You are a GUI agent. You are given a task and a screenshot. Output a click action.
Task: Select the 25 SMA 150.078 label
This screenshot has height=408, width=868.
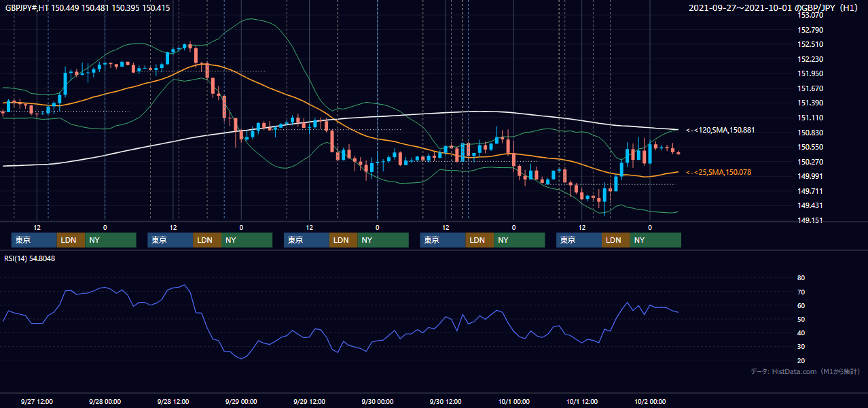click(719, 173)
